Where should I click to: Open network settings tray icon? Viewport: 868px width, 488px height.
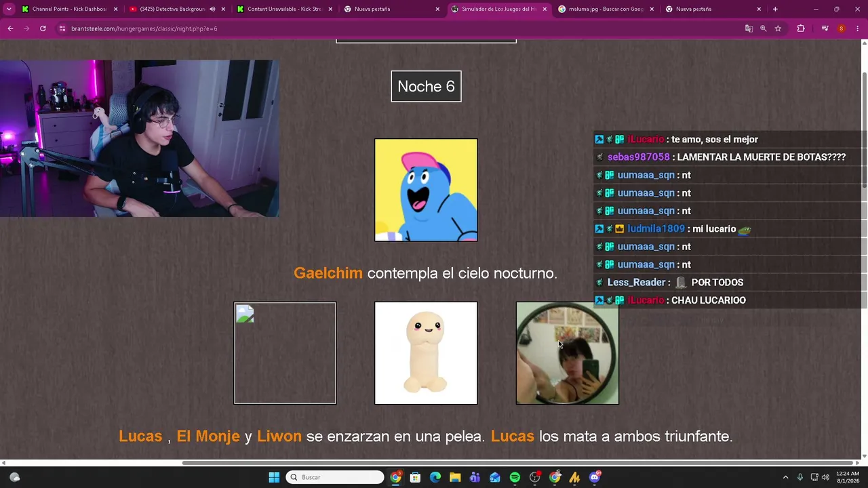tap(814, 477)
